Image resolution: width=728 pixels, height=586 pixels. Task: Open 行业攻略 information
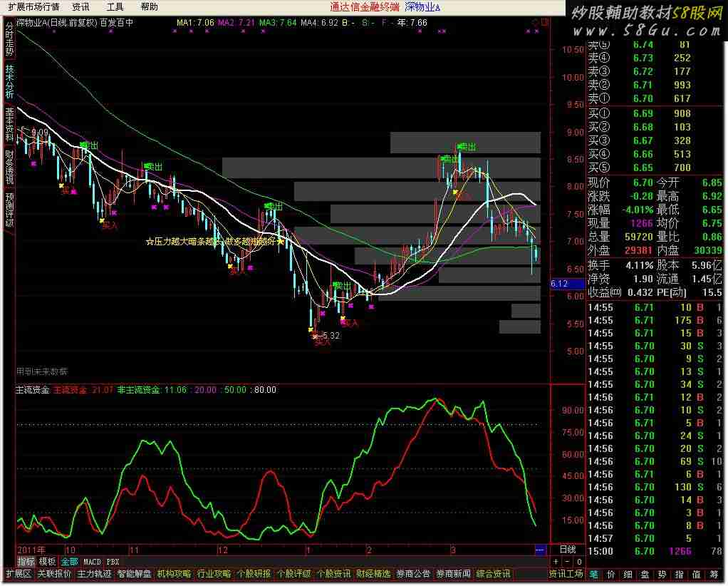[x=214, y=574]
